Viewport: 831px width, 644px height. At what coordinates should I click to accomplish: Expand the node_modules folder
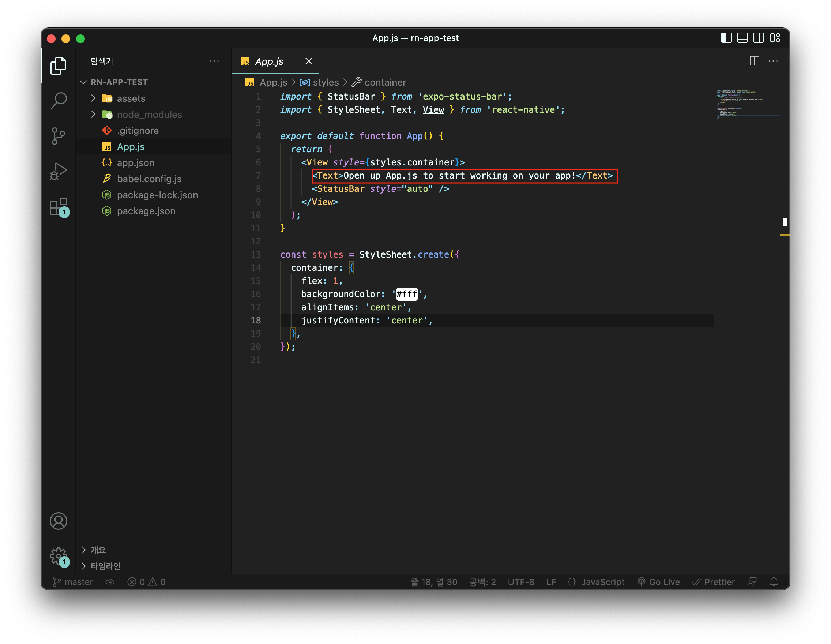(x=149, y=115)
